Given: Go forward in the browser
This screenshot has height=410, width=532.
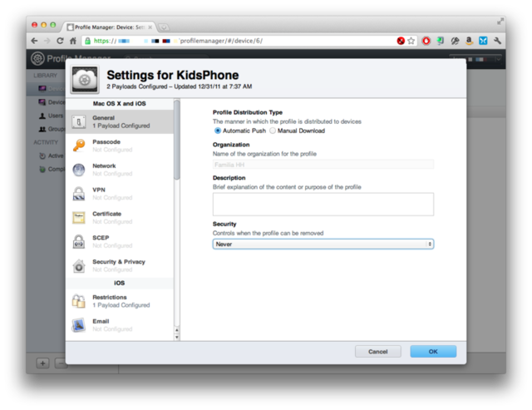Looking at the screenshot, I should point(47,41).
